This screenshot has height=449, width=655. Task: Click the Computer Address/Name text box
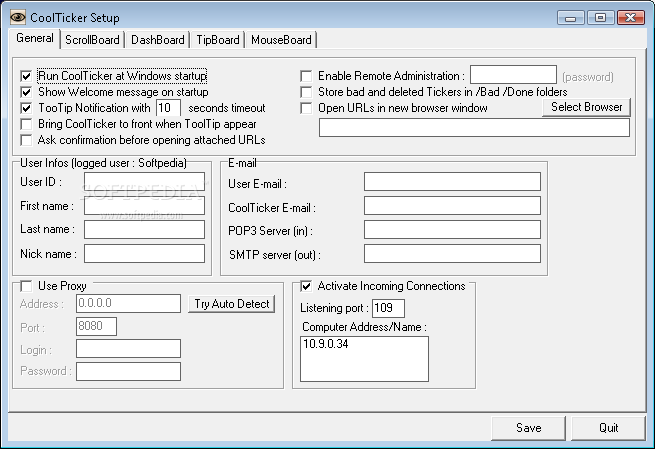pyautogui.click(x=364, y=359)
